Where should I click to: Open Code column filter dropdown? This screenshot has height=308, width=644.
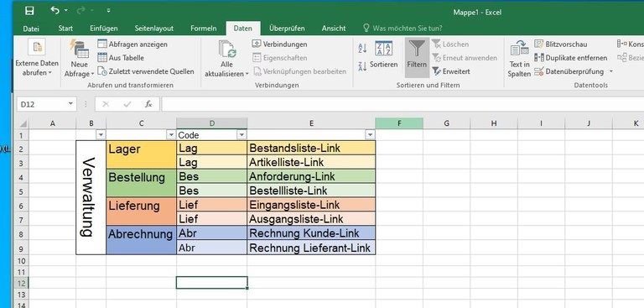[241, 135]
